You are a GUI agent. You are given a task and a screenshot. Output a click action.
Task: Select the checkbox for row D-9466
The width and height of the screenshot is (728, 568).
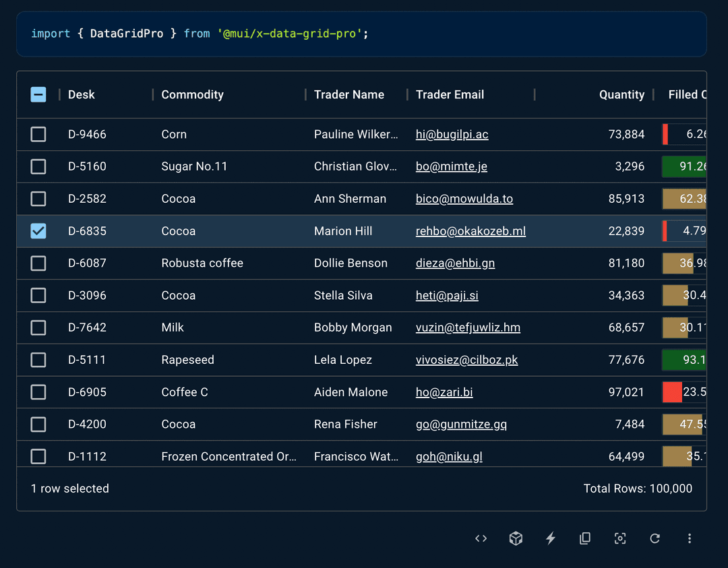pos(38,134)
